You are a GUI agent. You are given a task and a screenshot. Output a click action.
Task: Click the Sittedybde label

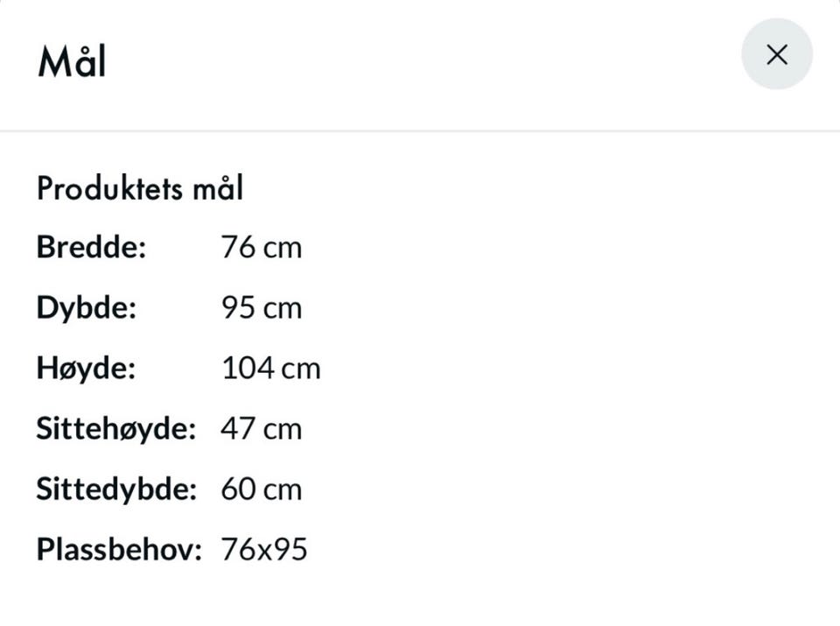[x=116, y=489]
